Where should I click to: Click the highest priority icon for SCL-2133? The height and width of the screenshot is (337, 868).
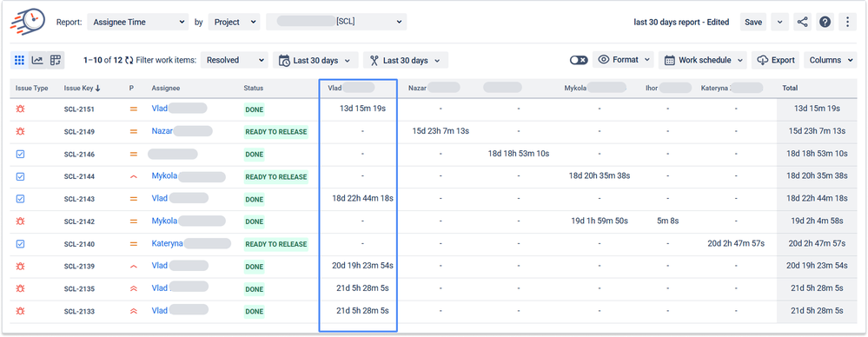point(133,311)
